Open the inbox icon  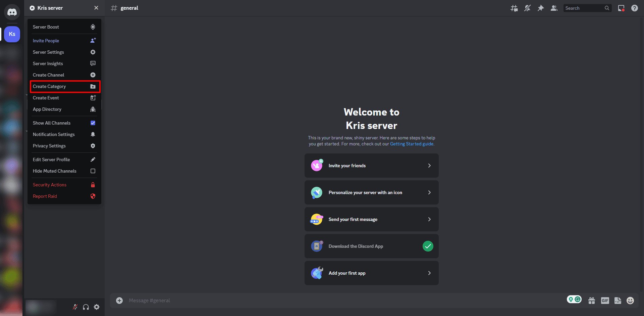click(x=621, y=8)
